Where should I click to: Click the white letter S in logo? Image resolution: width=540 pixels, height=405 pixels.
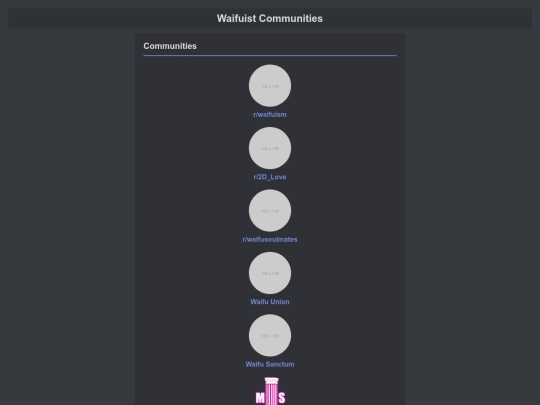tap(282, 398)
